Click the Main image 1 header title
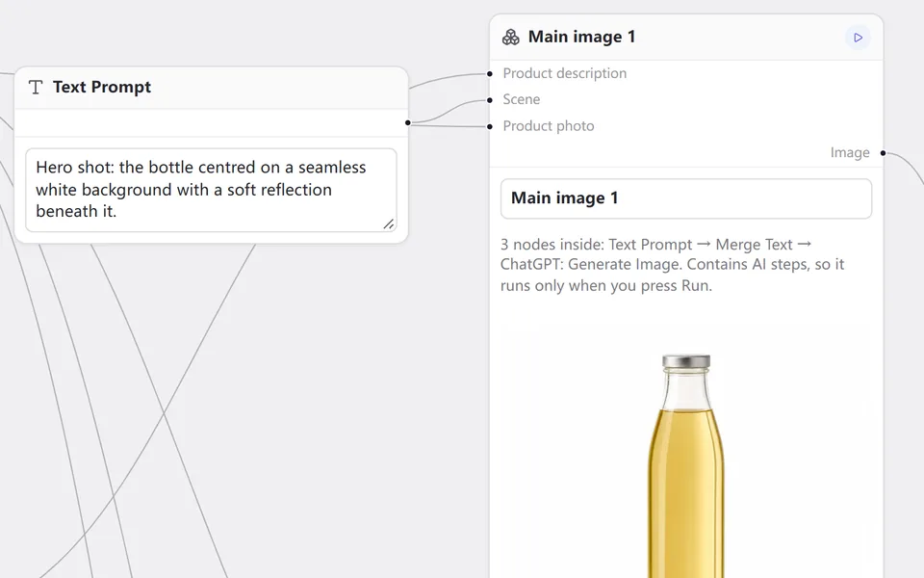 581,38
